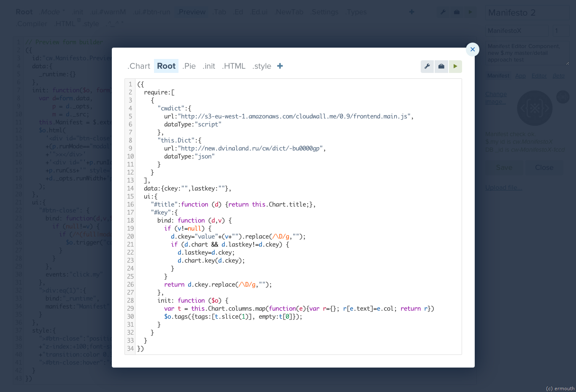Open the .Ed tab in the background editor
This screenshot has height=392, width=576.
click(x=238, y=12)
